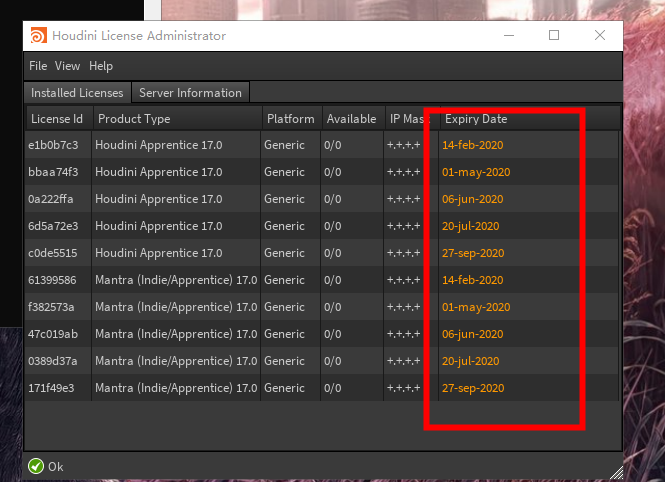Image resolution: width=665 pixels, height=482 pixels.
Task: Sort by the Available column header
Action: click(x=353, y=119)
